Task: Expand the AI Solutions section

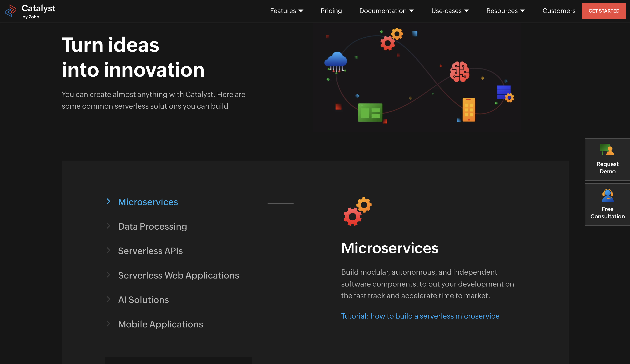Action: coord(143,300)
